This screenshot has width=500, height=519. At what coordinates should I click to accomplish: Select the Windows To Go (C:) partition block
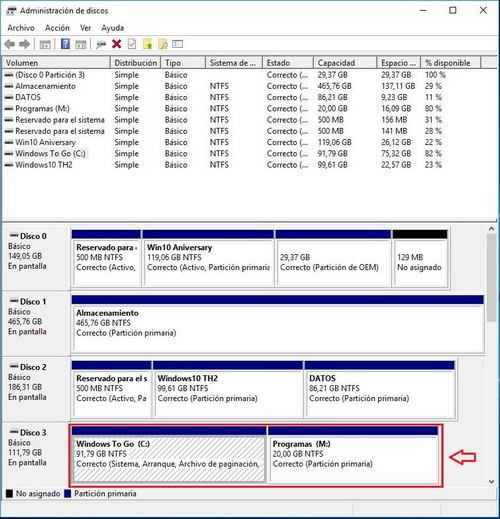[x=169, y=455]
